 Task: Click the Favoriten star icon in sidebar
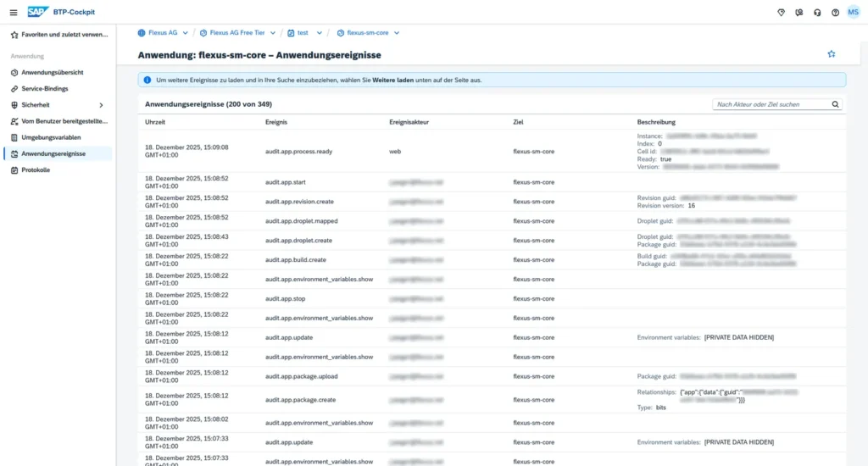click(x=14, y=34)
